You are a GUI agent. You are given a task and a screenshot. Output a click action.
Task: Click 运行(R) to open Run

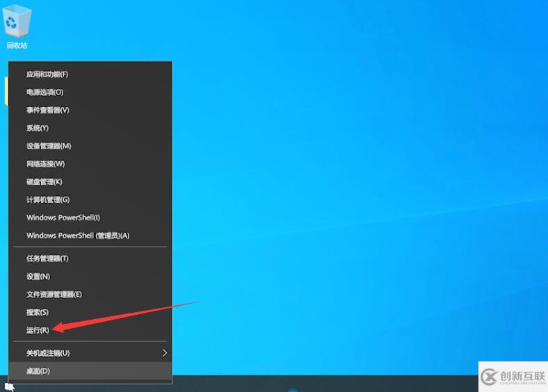[x=90, y=330]
